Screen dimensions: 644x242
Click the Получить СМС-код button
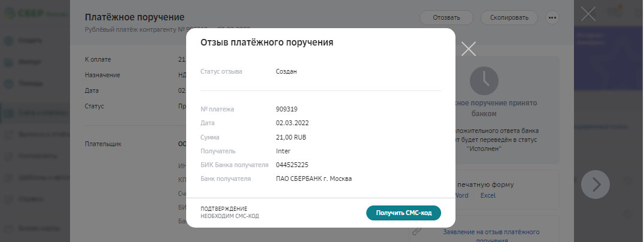tap(403, 213)
